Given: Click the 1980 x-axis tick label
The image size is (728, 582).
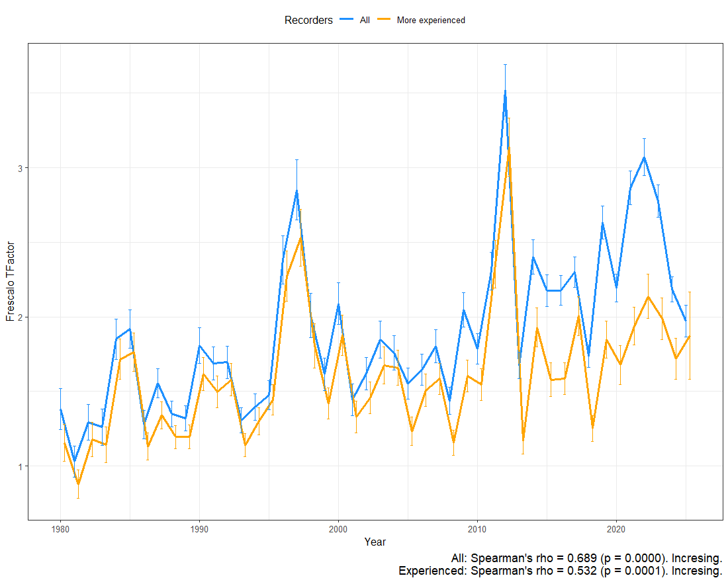Looking at the screenshot, I should click(x=60, y=528).
